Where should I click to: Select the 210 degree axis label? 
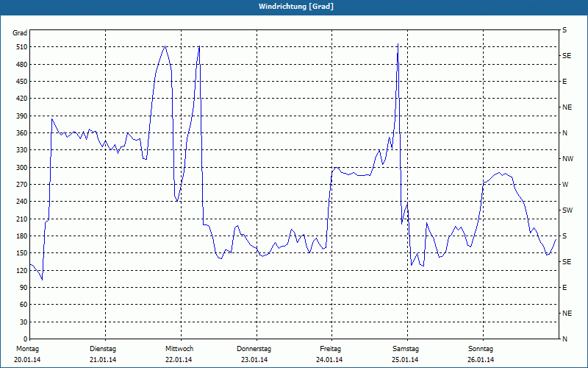22,219
